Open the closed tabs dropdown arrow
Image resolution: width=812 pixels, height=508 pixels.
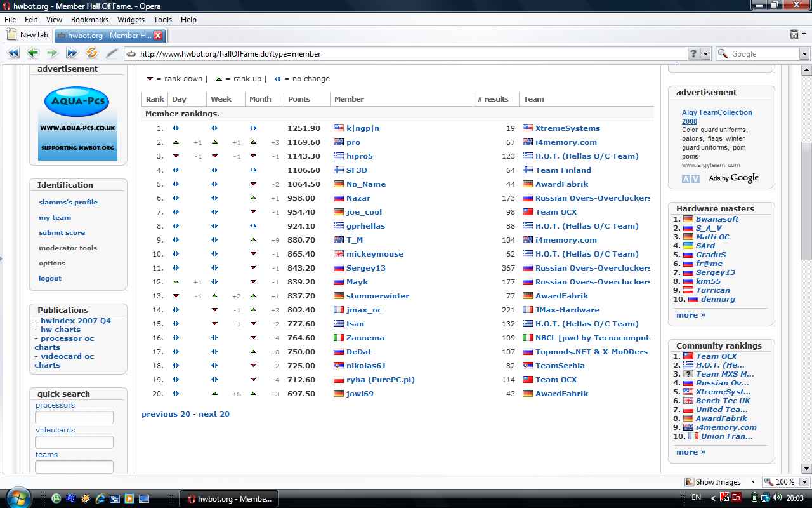(x=803, y=34)
